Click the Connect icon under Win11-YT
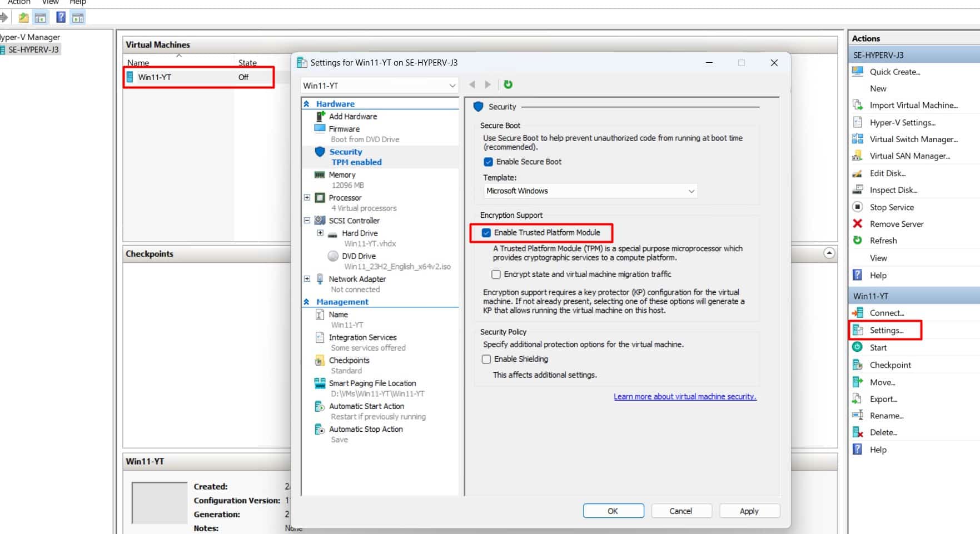The height and width of the screenshot is (534, 980). point(858,312)
